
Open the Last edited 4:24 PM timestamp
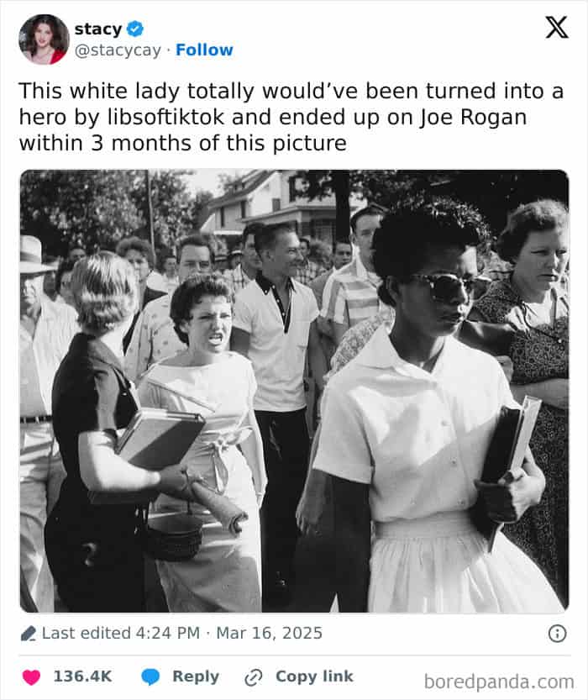click(x=121, y=633)
